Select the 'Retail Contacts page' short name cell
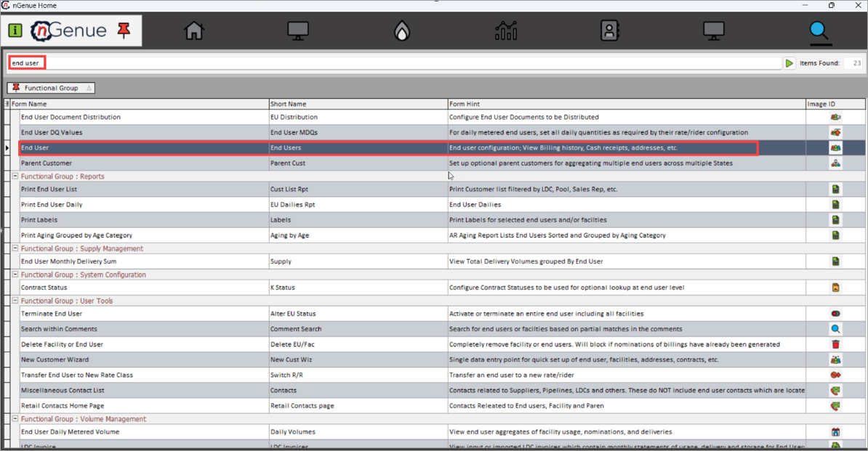 pos(358,406)
